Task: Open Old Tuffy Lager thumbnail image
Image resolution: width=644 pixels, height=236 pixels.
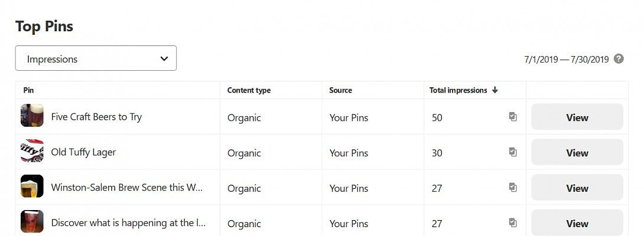Action: 32,151
